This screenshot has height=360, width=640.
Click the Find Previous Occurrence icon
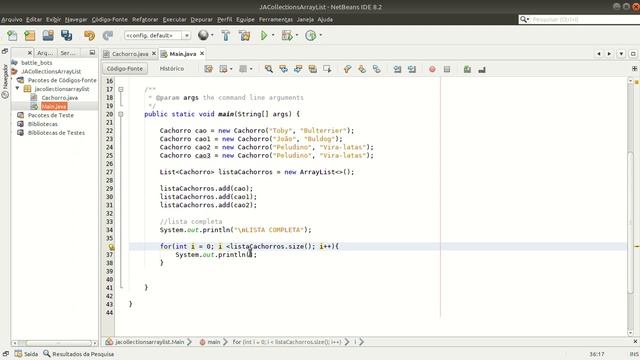[283, 69]
